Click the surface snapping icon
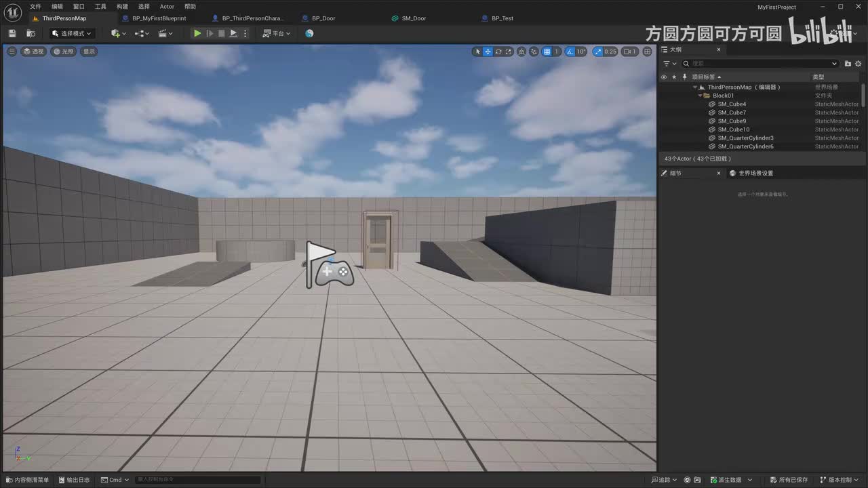 pyautogui.click(x=534, y=52)
